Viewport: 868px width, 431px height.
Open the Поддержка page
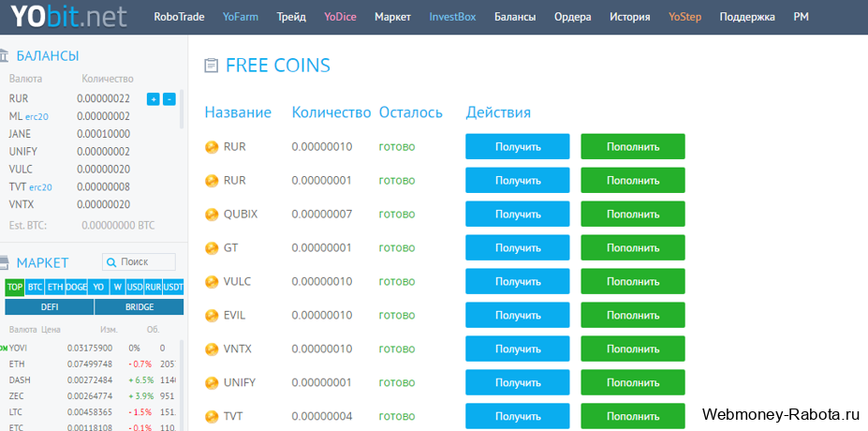[x=747, y=17]
